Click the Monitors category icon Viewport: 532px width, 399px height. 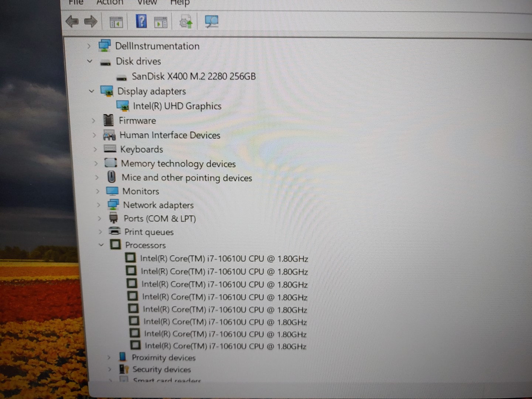[x=112, y=191]
